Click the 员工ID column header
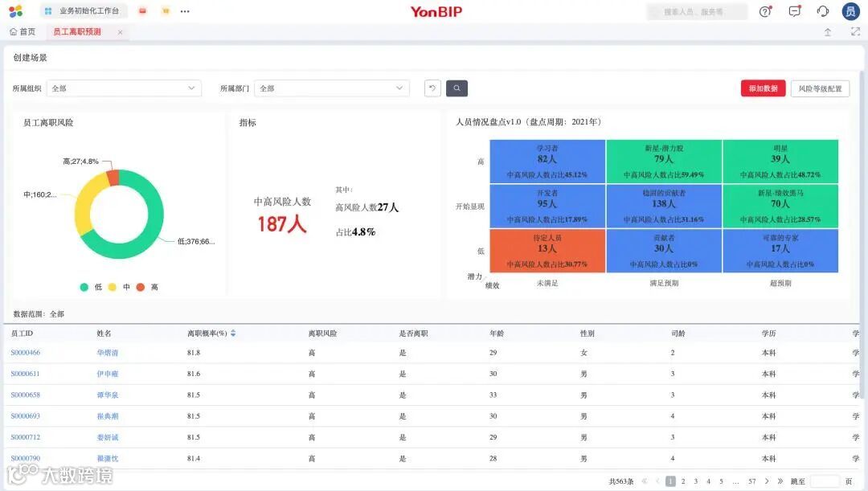868x491 pixels. point(23,333)
